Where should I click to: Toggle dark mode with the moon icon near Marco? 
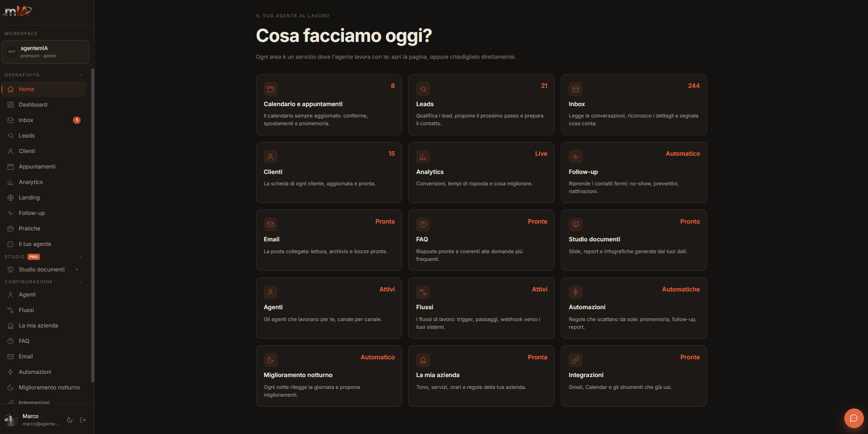(x=70, y=420)
